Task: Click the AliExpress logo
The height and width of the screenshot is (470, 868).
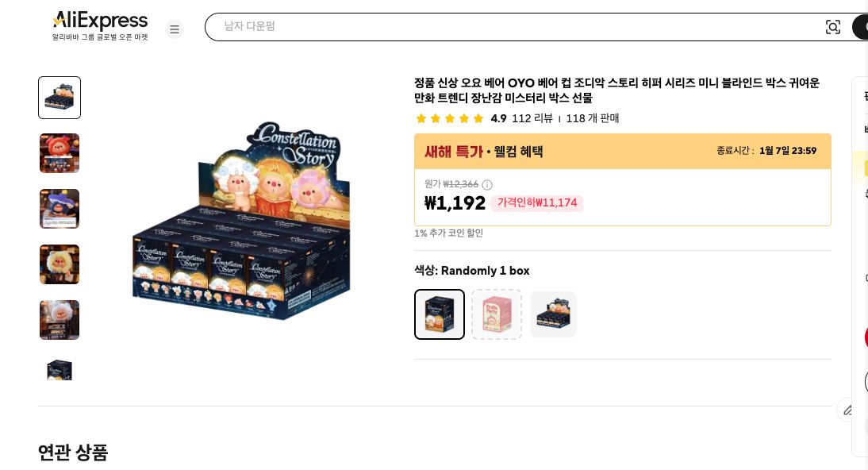Action: [x=99, y=21]
